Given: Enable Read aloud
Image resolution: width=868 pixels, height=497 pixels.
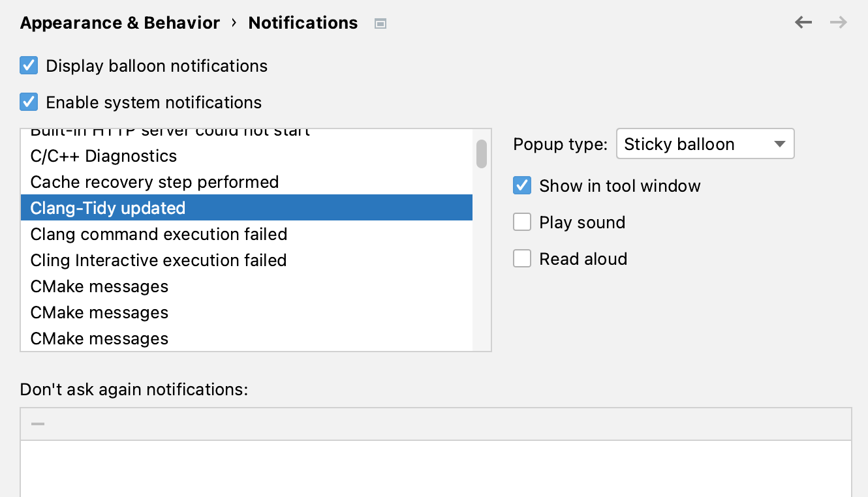Looking at the screenshot, I should [522, 258].
